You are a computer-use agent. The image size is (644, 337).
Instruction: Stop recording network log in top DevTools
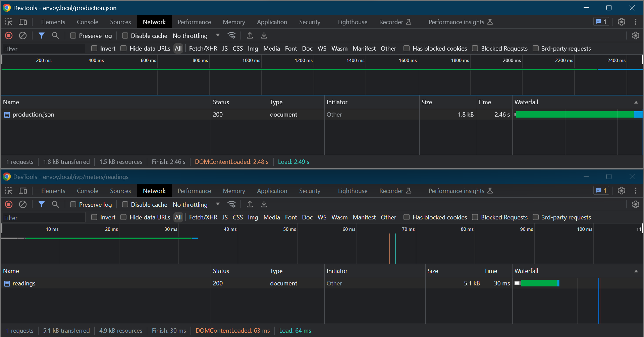(9, 36)
